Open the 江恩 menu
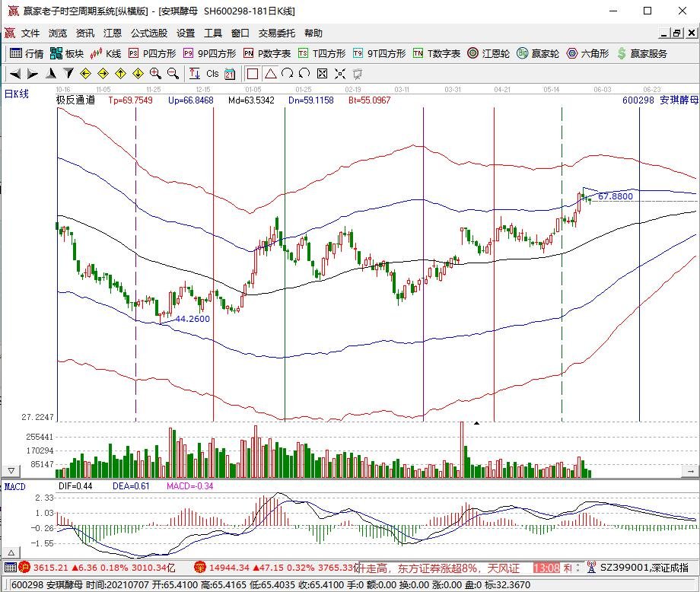The height and width of the screenshot is (592, 700). [112, 33]
